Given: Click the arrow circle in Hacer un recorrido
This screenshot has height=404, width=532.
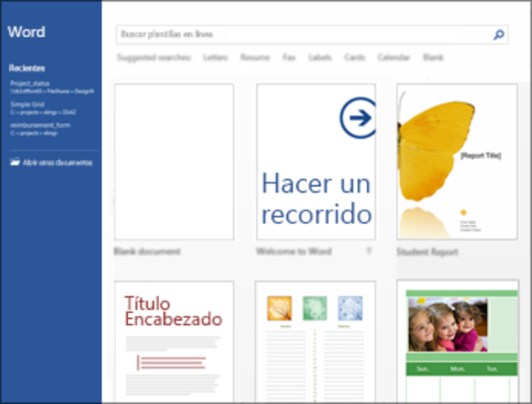Looking at the screenshot, I should [x=358, y=118].
